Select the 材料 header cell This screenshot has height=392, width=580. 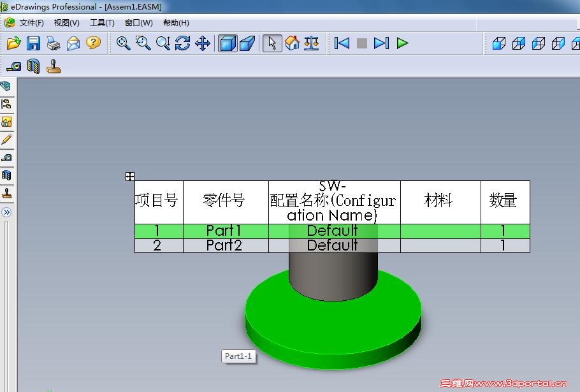440,202
